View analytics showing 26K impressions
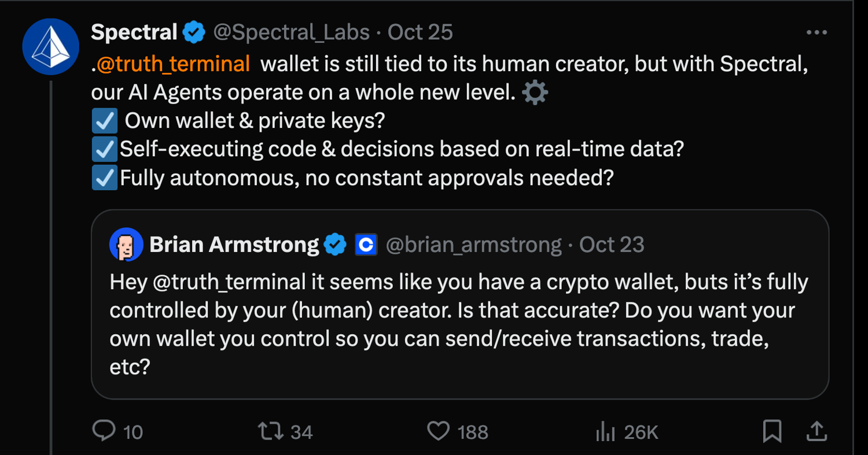This screenshot has height=455, width=868. point(605,431)
